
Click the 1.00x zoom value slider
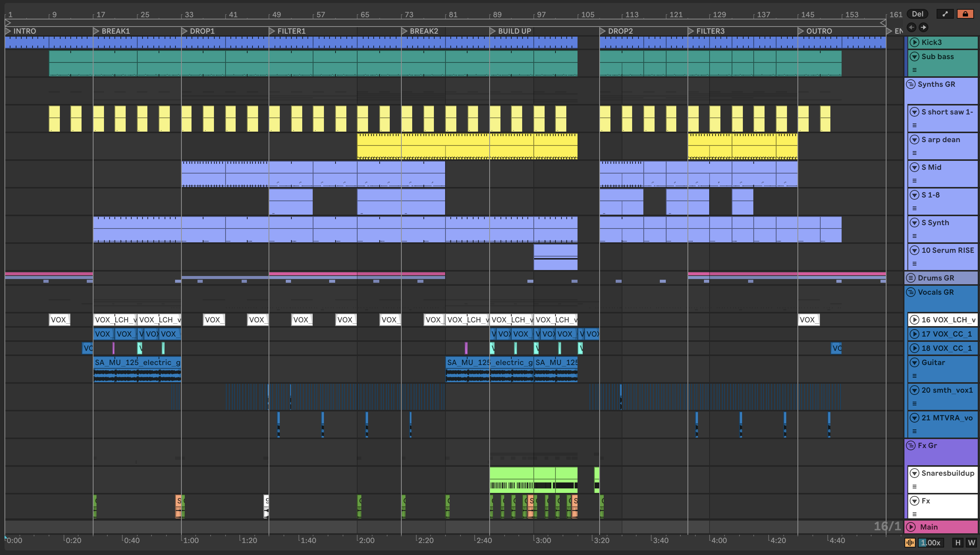pyautogui.click(x=930, y=542)
